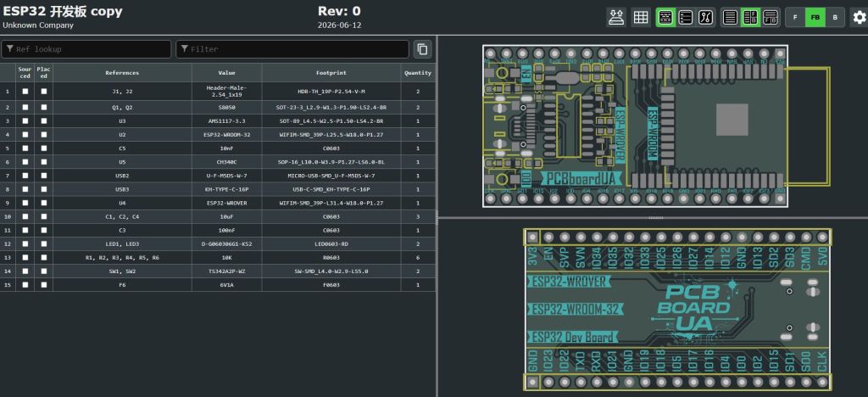Viewport: 868px width, 397px height.
Task: Copy BOM table to clipboard icon
Action: [422, 49]
